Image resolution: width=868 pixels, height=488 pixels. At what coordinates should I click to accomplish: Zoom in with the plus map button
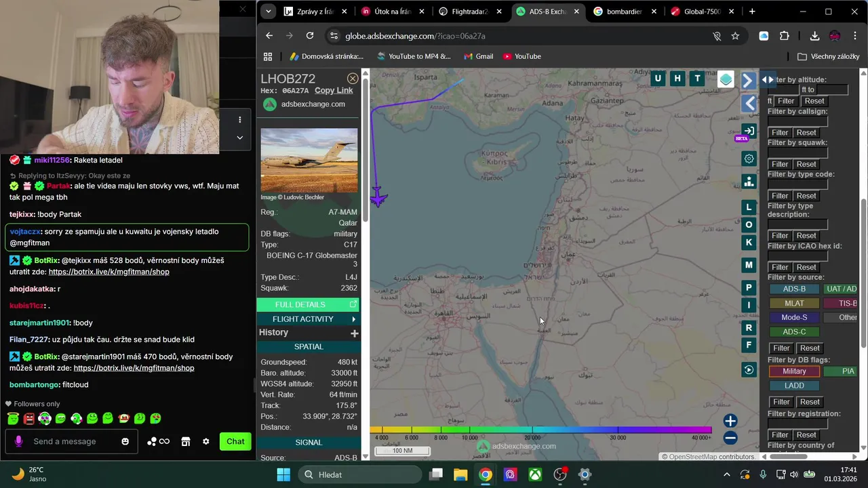coord(730,421)
